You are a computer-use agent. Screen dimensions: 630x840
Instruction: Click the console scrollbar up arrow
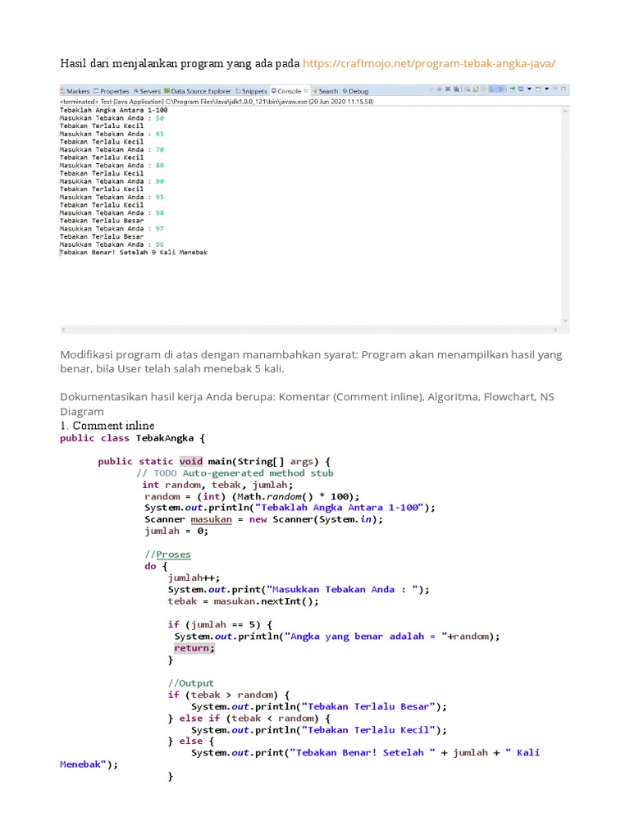click(564, 112)
